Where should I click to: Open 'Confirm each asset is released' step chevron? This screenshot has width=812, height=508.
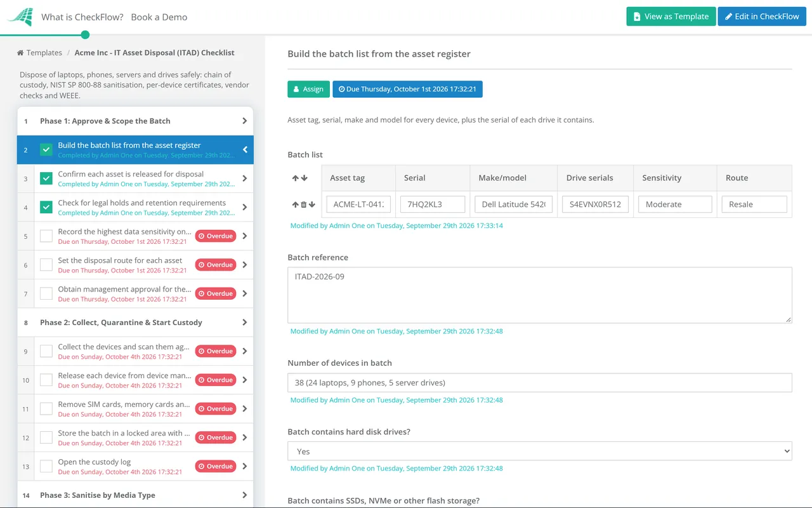point(245,178)
